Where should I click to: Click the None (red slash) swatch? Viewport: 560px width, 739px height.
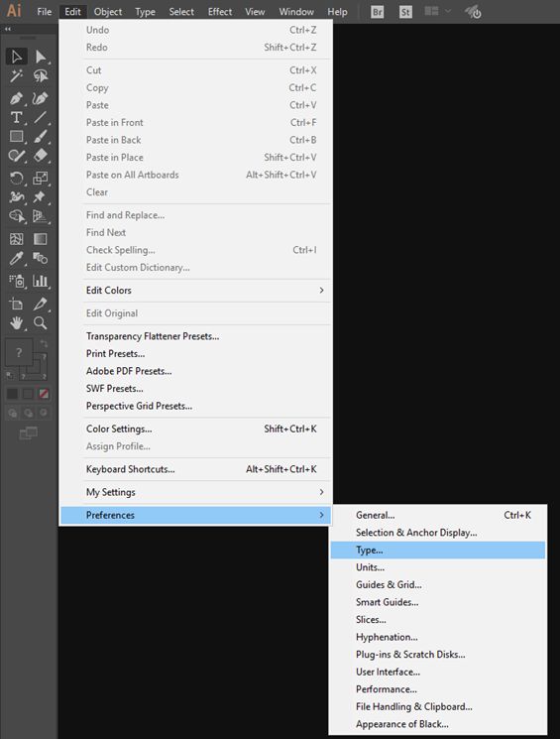(x=44, y=394)
